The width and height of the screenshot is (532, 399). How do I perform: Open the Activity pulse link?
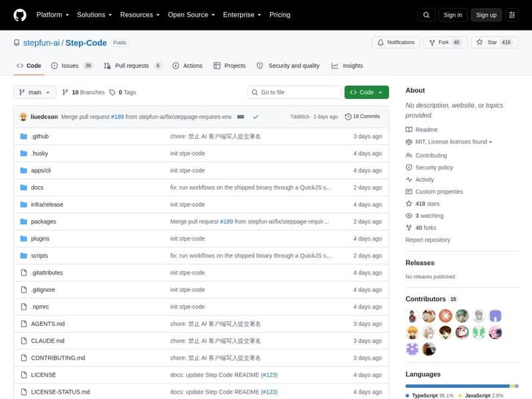click(x=420, y=180)
